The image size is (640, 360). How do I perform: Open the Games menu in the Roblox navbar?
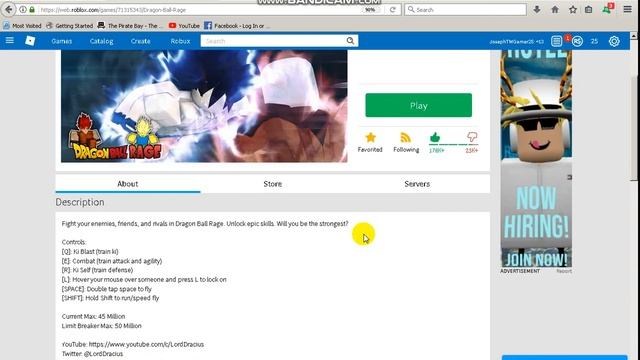tap(62, 41)
